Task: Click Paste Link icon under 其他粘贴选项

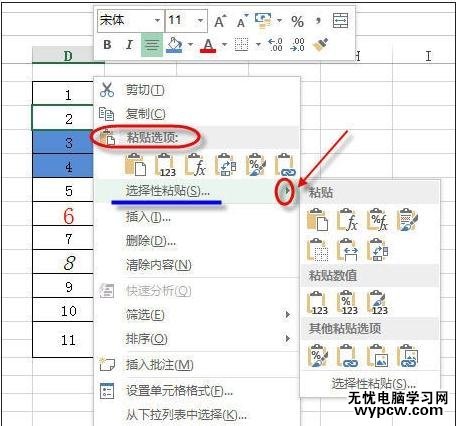Action: tap(347, 356)
